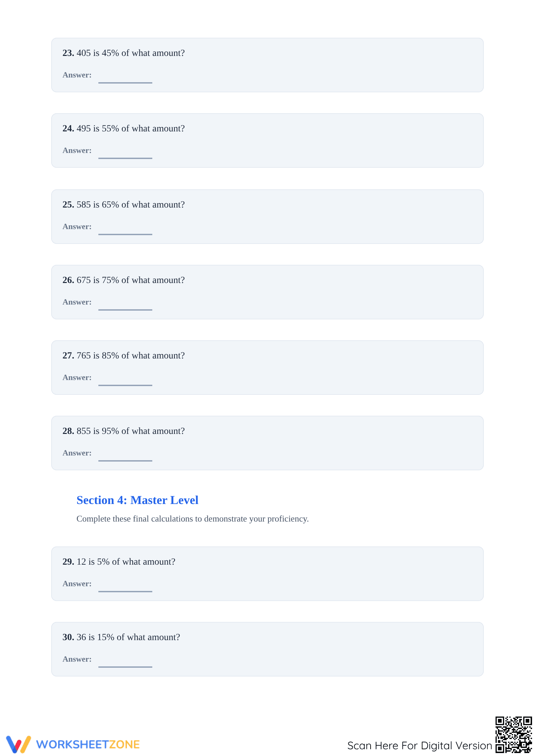
Task: Click the answer line for question 28
Action: (x=125, y=461)
